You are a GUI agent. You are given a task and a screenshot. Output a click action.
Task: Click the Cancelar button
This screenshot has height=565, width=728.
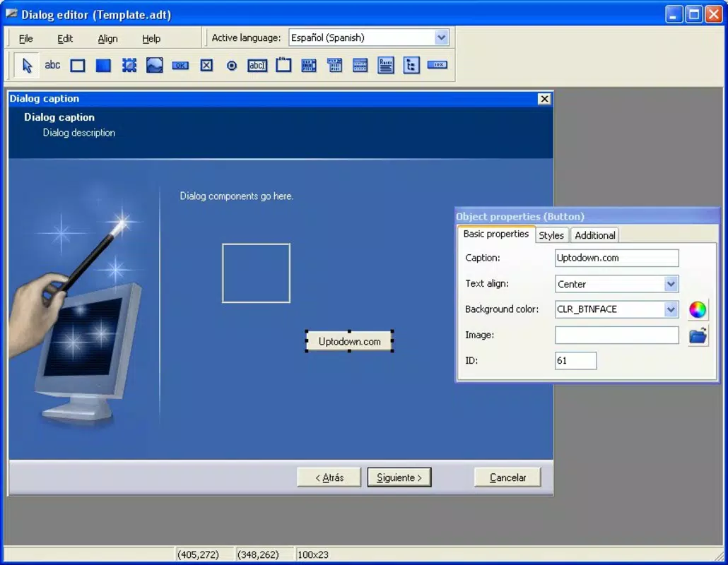pyautogui.click(x=508, y=478)
